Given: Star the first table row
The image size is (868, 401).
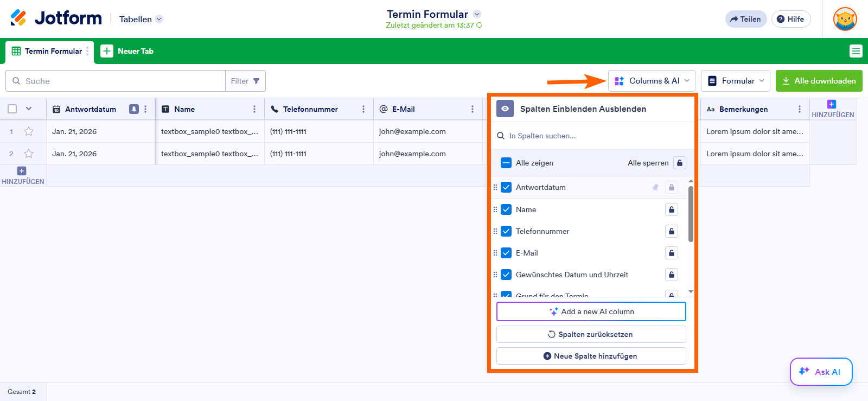Looking at the screenshot, I should click(x=29, y=131).
